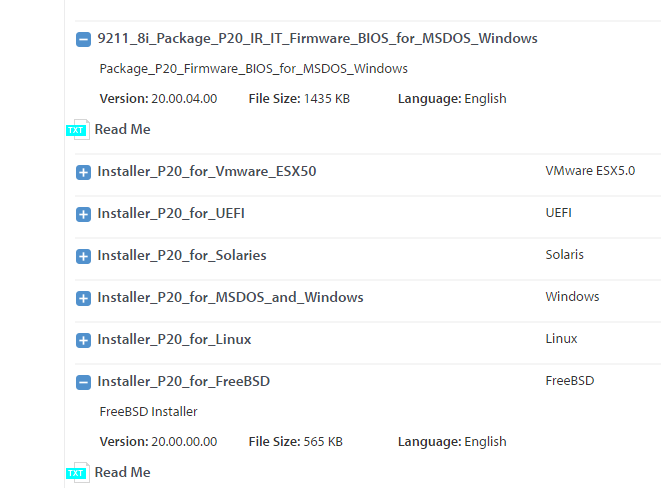661x488 pixels.
Task: Click the Installer_P20_for_FreeBSD title text
Action: [183, 381]
